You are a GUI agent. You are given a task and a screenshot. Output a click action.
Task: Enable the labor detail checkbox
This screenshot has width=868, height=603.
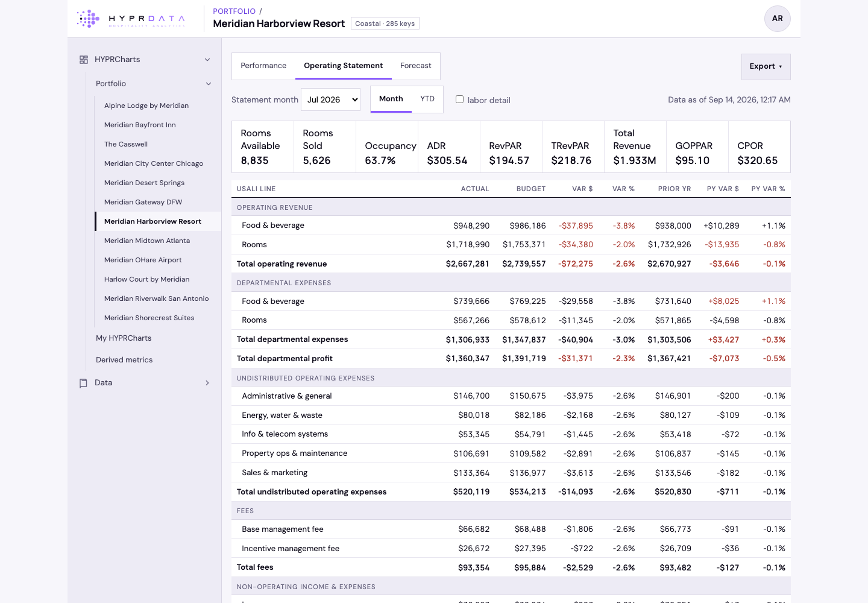pyautogui.click(x=459, y=99)
